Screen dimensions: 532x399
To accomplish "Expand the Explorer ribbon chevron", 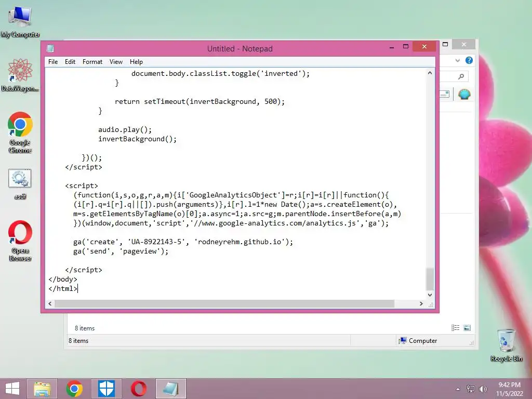I will pyautogui.click(x=457, y=60).
